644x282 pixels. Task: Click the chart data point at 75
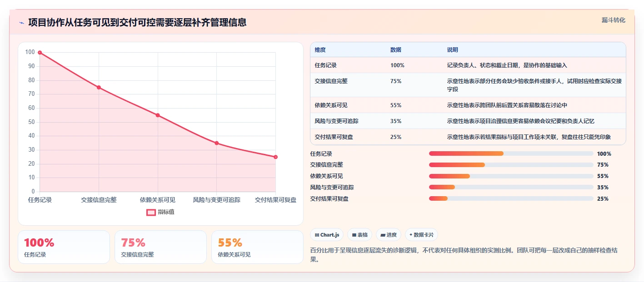tap(99, 87)
